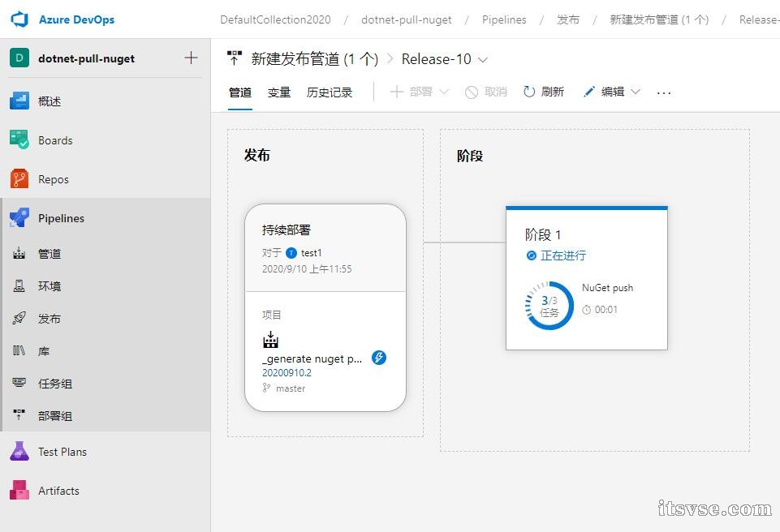Click the 管道 pipelines sub-item icon

[x=19, y=253]
